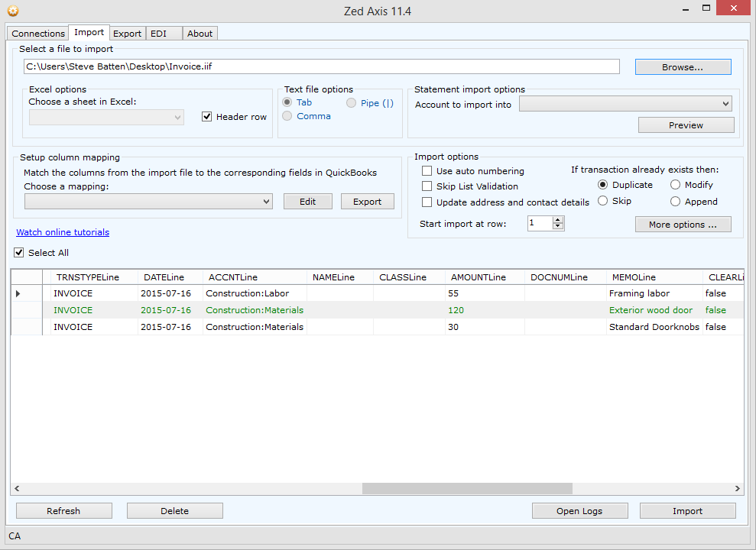
Task: Click the horizontal scrollbar left arrow
Action: 18,489
